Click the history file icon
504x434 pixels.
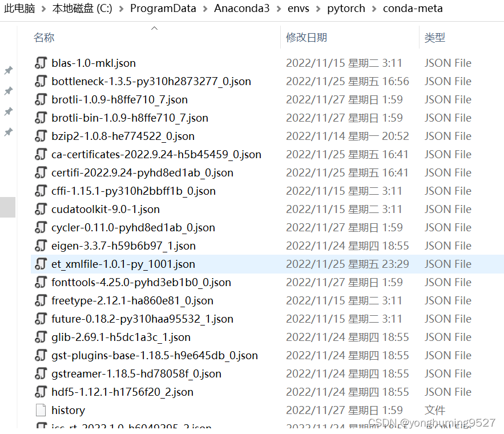coord(41,410)
